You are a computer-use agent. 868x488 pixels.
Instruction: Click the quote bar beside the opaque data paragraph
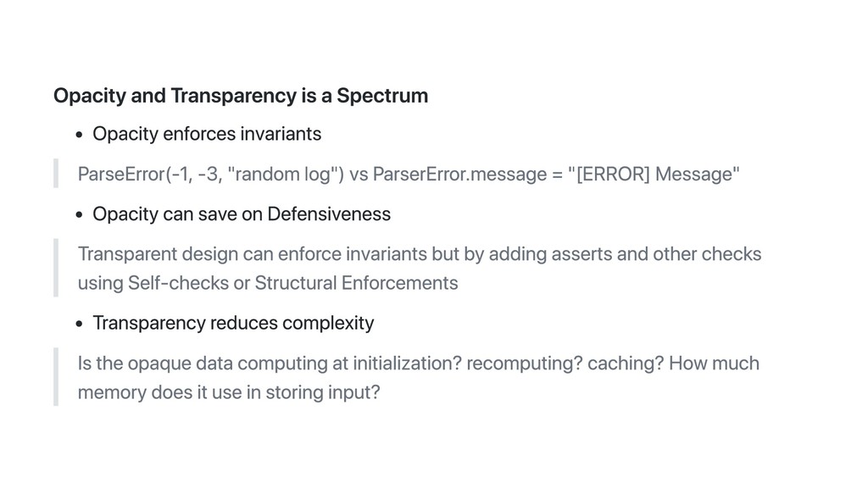56,377
